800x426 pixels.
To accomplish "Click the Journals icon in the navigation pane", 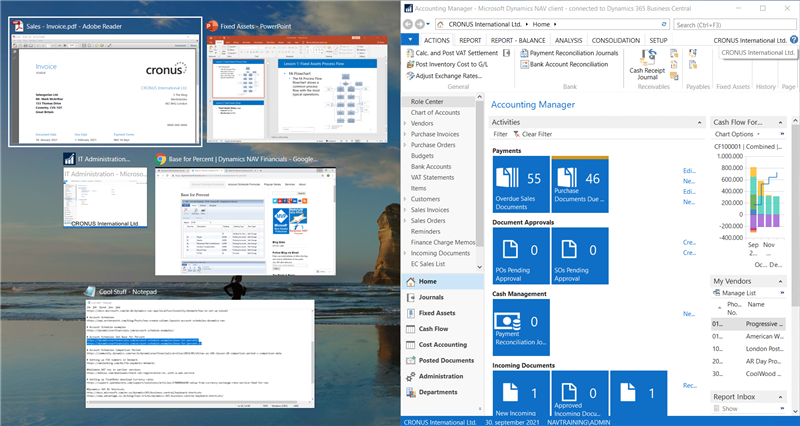I will [411, 297].
